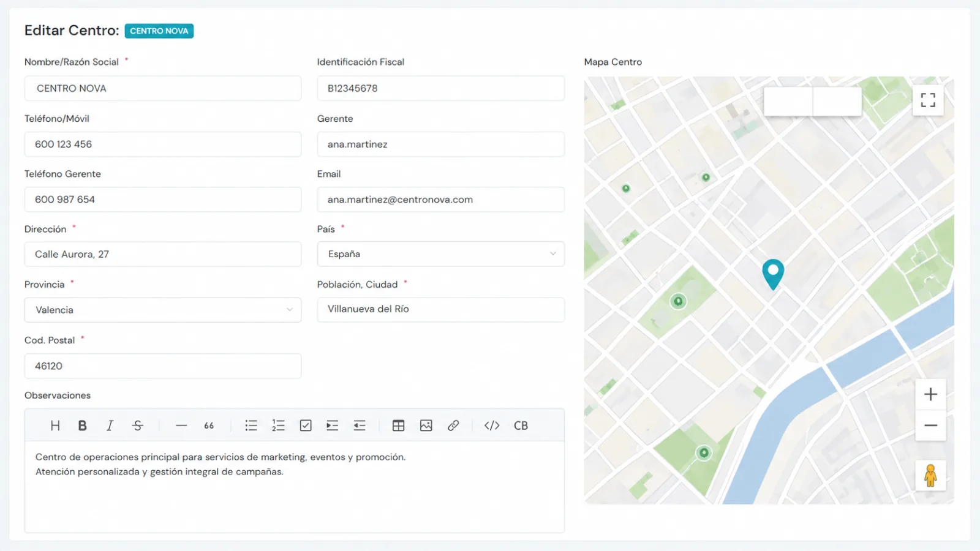Select the blue location pin on map
The height and width of the screenshot is (551, 980).
tap(773, 273)
